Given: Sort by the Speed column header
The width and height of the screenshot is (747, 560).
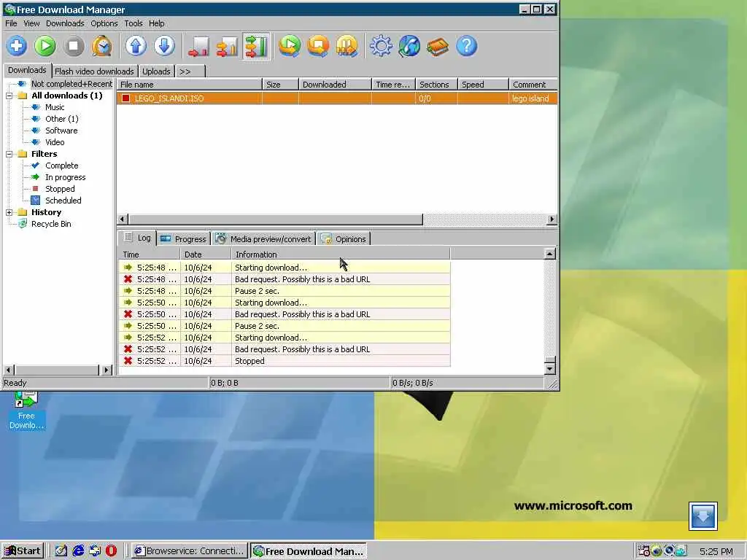Looking at the screenshot, I should tap(483, 85).
